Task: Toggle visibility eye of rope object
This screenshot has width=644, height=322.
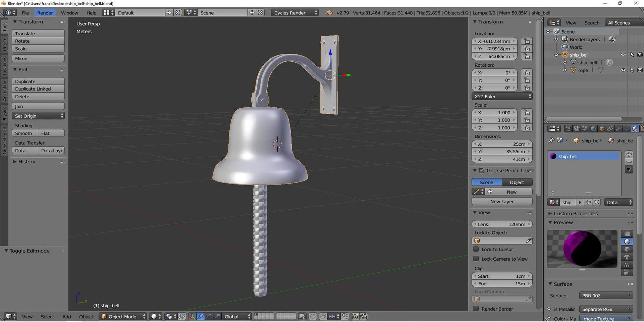Action: [623, 70]
